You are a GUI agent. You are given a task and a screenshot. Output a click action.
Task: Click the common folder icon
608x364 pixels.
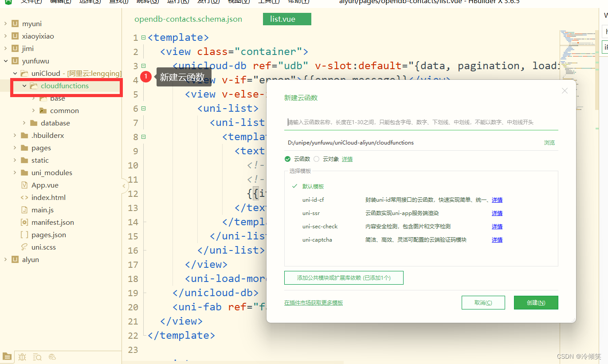[x=43, y=110]
